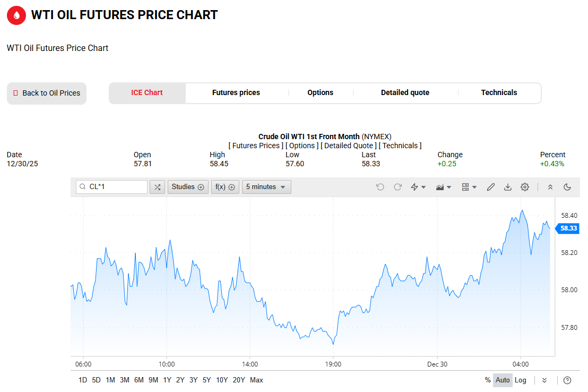Switch to the Futures prices tab
The width and height of the screenshot is (588, 392).
[236, 92]
